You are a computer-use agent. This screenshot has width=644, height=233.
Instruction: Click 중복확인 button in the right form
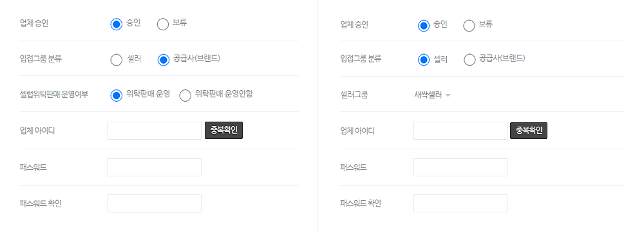[x=529, y=131]
